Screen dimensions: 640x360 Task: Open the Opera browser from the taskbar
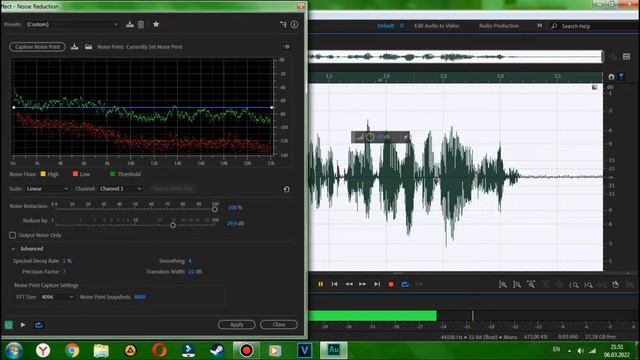click(x=159, y=350)
